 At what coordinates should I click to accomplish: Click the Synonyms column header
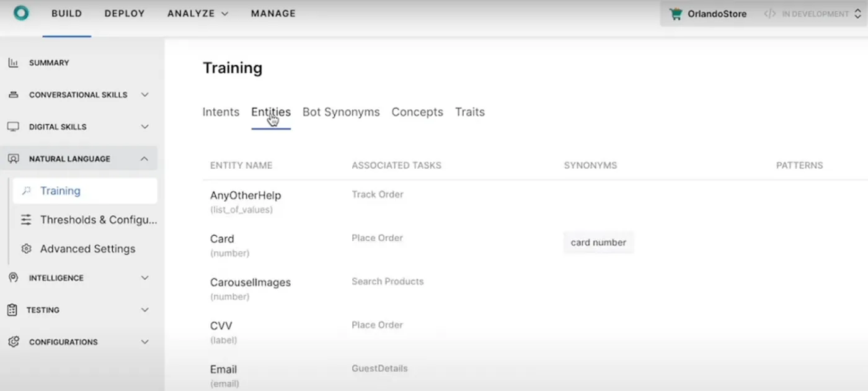tap(590, 166)
